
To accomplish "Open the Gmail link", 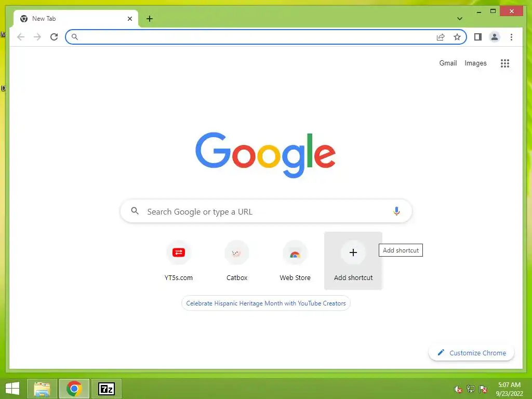I will (x=448, y=63).
